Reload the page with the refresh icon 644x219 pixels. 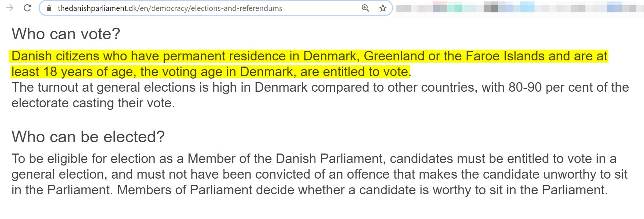tap(27, 8)
